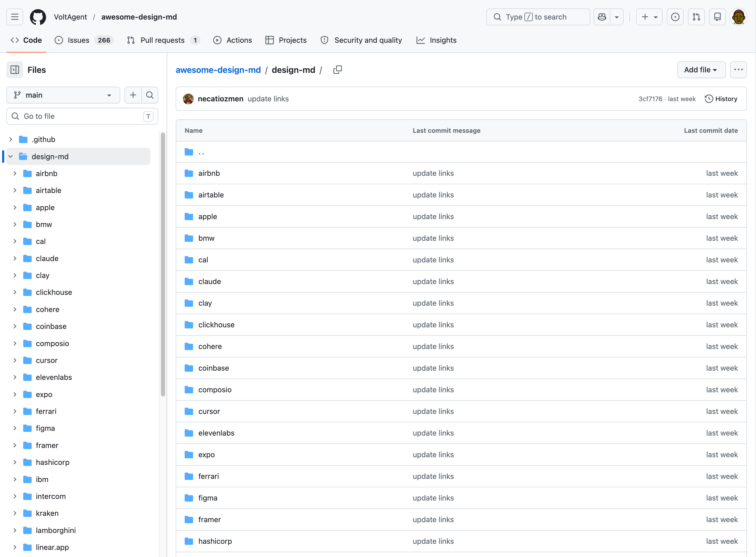Collapse the Files side panel
Screen dimensions: 756x557
15,70
